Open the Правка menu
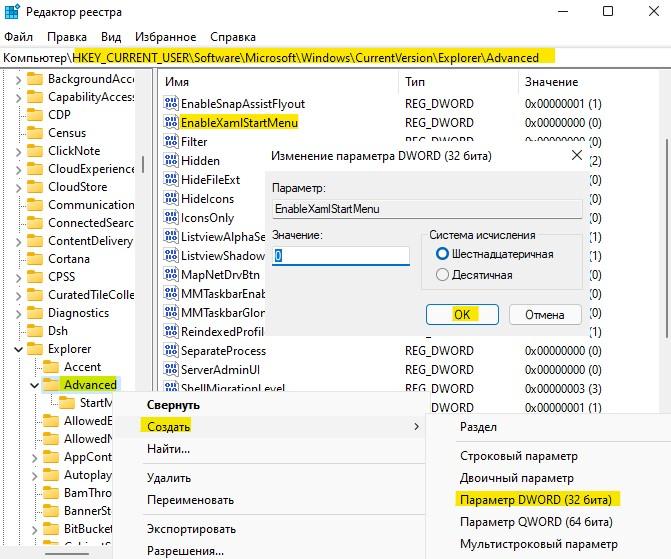The height and width of the screenshot is (559, 671). pos(67,37)
